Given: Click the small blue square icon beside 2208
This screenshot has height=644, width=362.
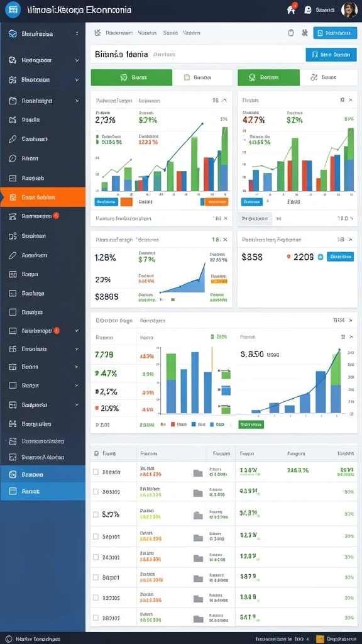Looking at the screenshot, I should 321,257.
